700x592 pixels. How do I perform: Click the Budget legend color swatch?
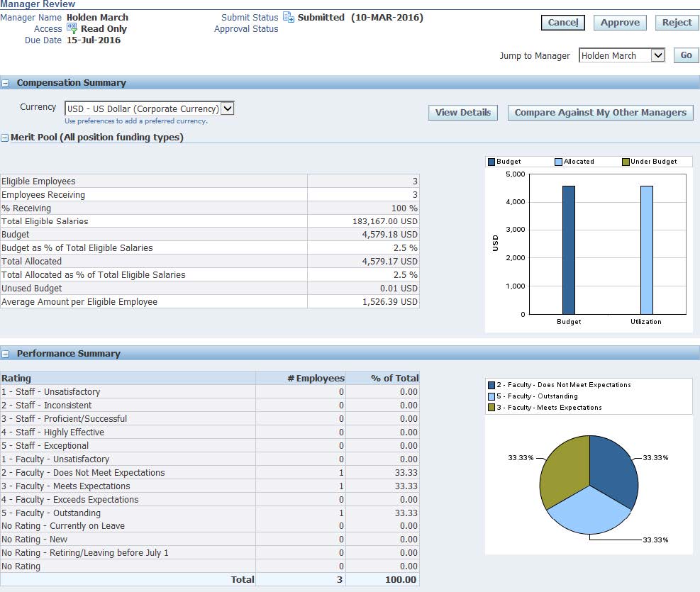[x=492, y=162]
